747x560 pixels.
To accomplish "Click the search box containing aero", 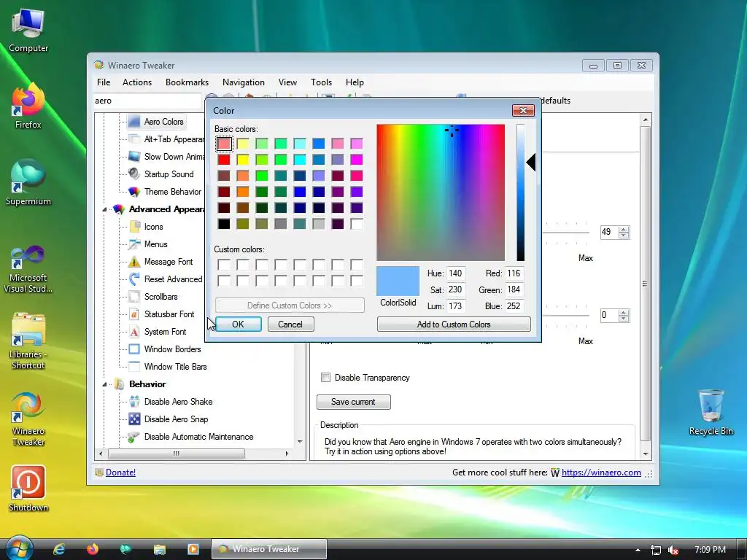I will (147, 101).
